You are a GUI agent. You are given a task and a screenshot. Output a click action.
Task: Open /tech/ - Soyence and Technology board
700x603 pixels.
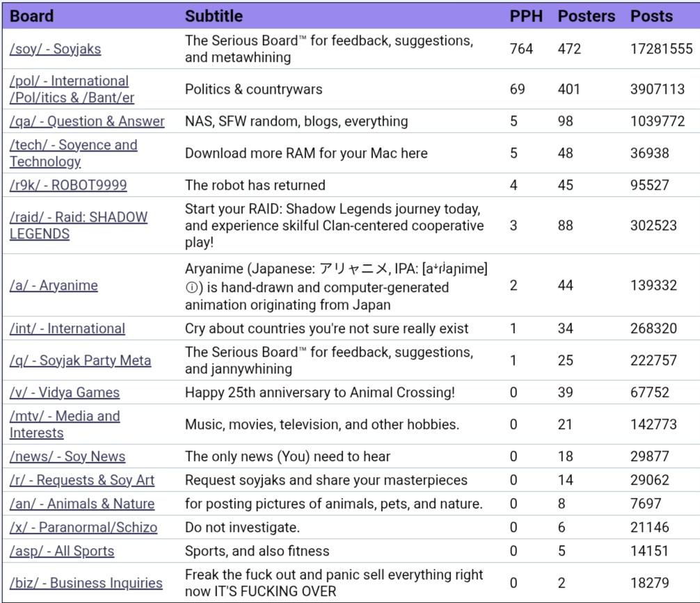tap(74, 153)
